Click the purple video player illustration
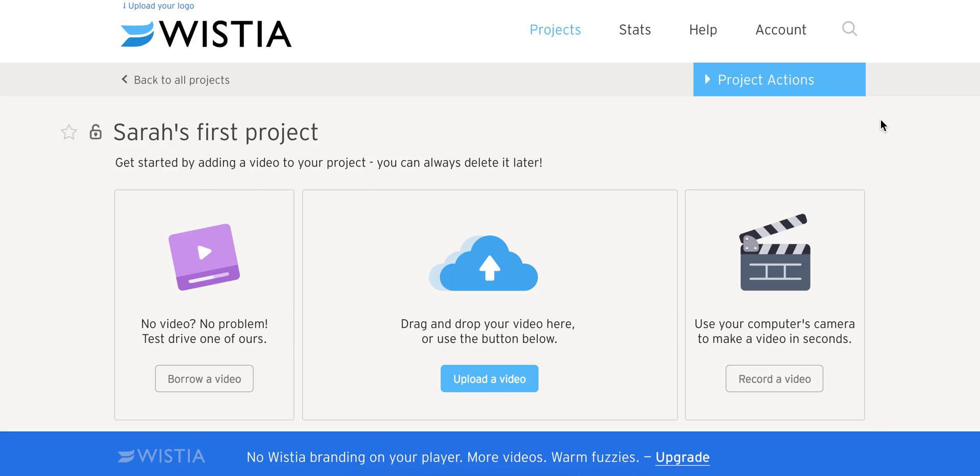Screen dimensions: 980x476 tap(204, 257)
